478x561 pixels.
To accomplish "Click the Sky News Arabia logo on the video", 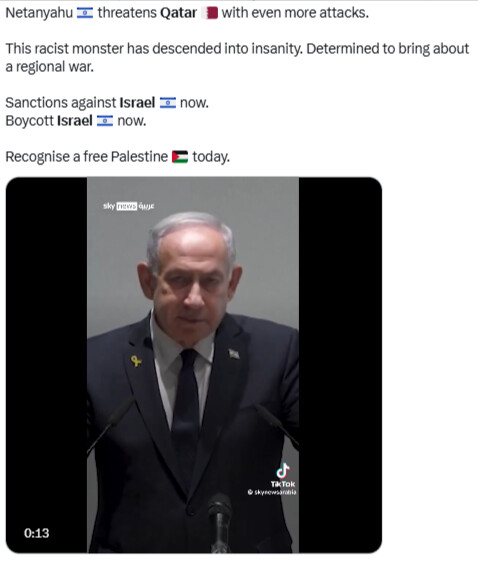I will 128,206.
